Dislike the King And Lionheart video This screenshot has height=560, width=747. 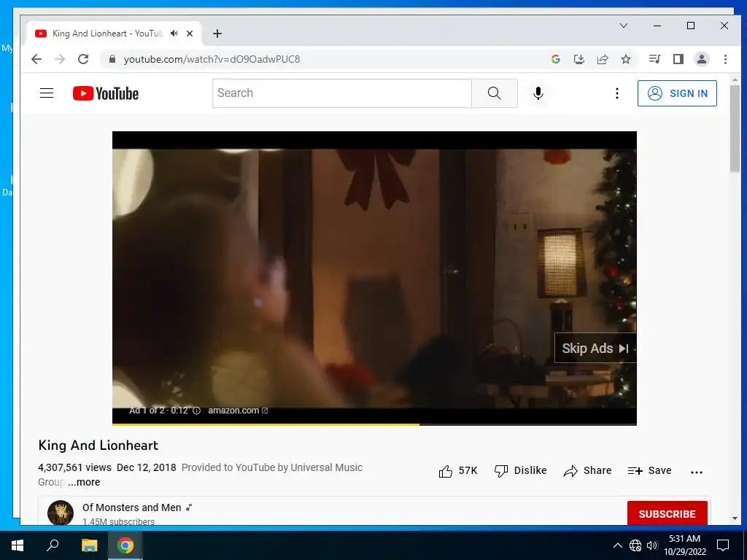click(x=521, y=471)
